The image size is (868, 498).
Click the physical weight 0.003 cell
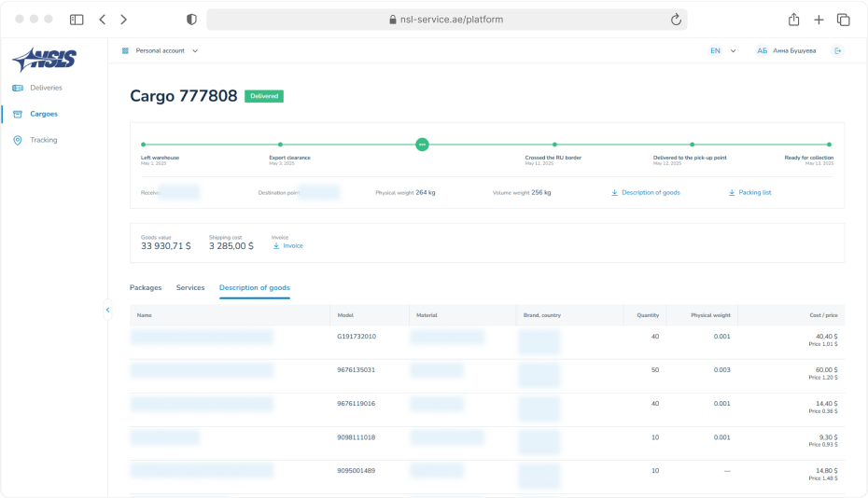pyautogui.click(x=721, y=369)
